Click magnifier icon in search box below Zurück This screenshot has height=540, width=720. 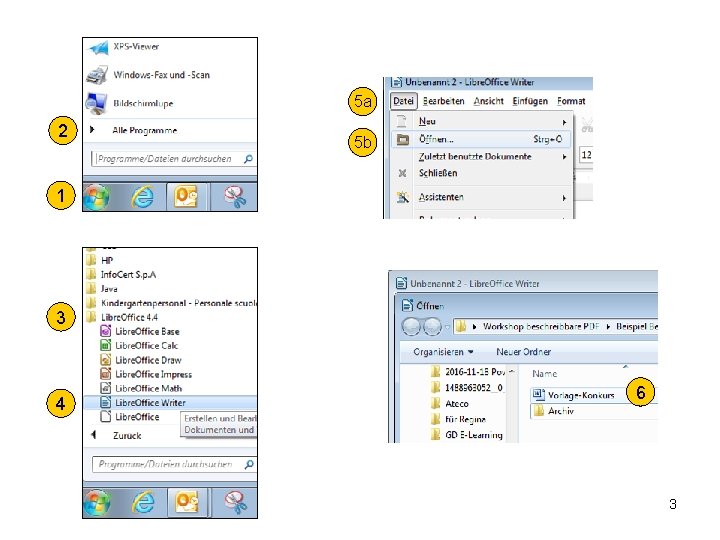249,464
